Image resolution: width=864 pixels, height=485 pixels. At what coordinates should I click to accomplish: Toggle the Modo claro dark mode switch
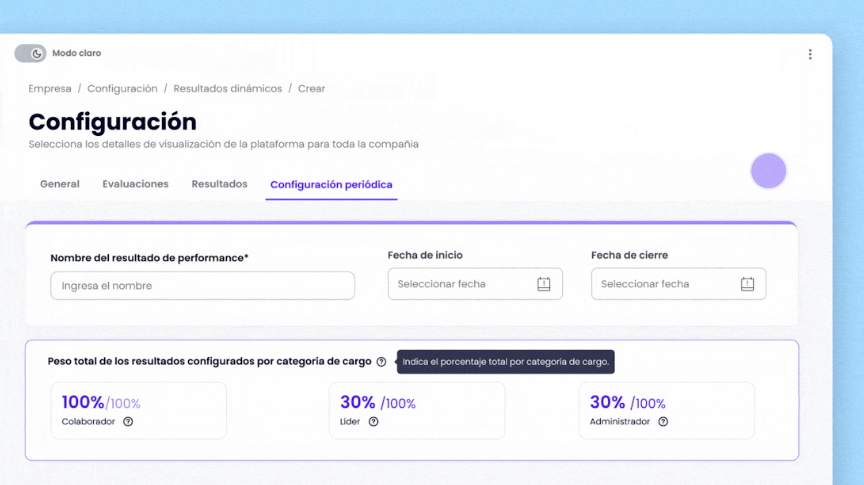coord(30,53)
